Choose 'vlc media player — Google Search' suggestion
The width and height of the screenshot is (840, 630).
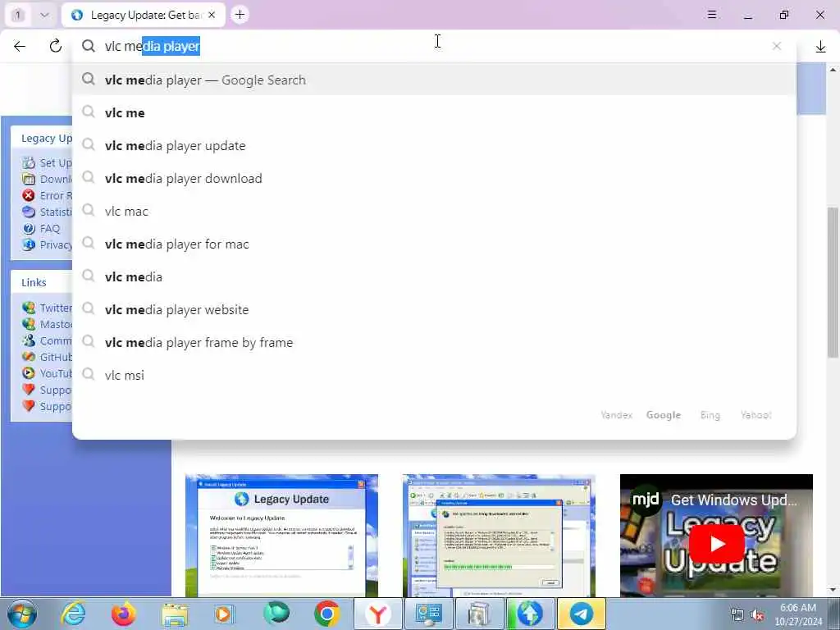(x=434, y=80)
